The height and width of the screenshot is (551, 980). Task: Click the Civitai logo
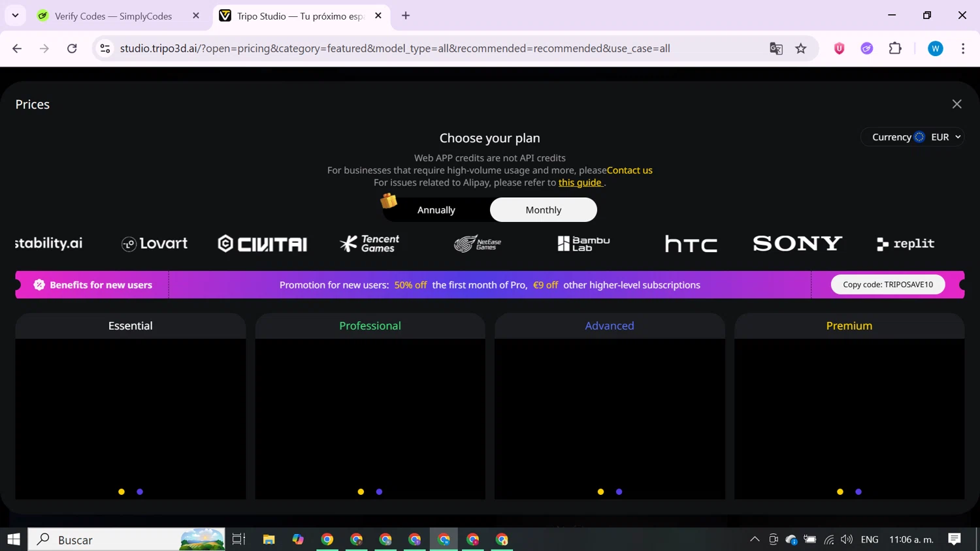[263, 244]
